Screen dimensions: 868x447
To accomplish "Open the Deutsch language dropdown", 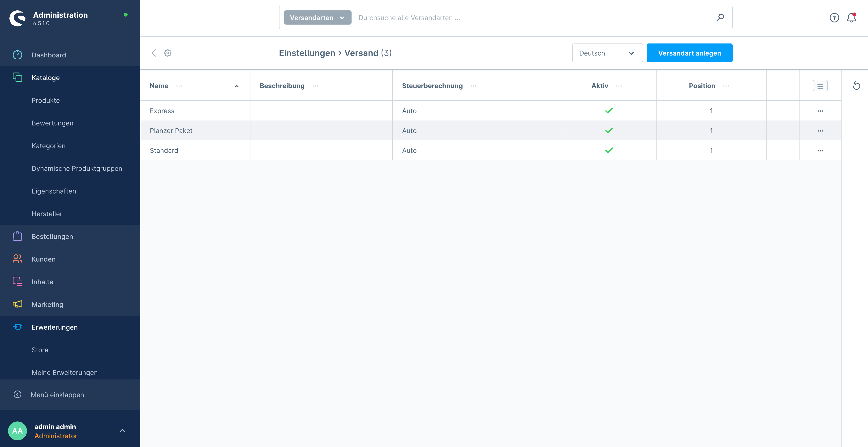I will [x=607, y=53].
